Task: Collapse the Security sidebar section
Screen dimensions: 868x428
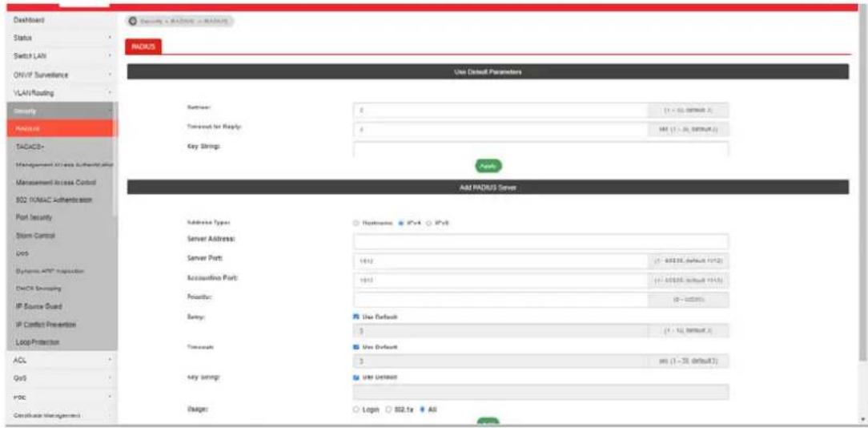Action: (60, 111)
